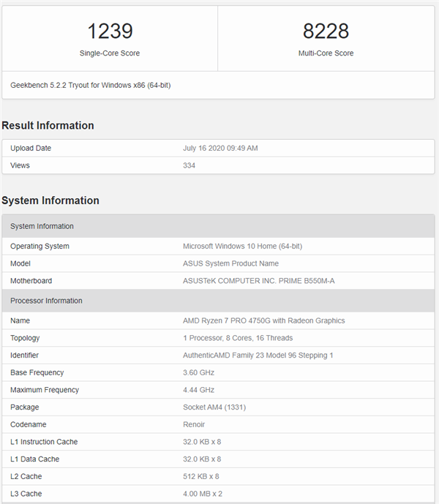This screenshot has height=504, width=439.
Task: Select the Single-Core Score label
Action: [110, 53]
